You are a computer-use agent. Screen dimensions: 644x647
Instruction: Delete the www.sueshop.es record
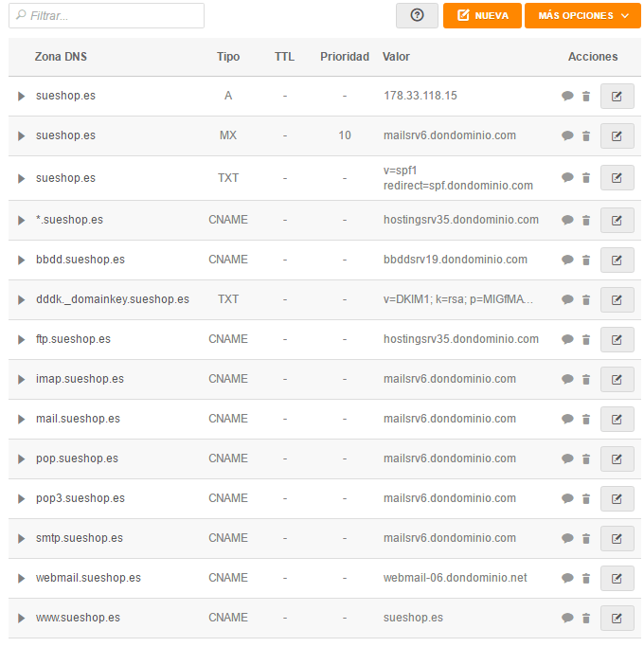click(586, 619)
